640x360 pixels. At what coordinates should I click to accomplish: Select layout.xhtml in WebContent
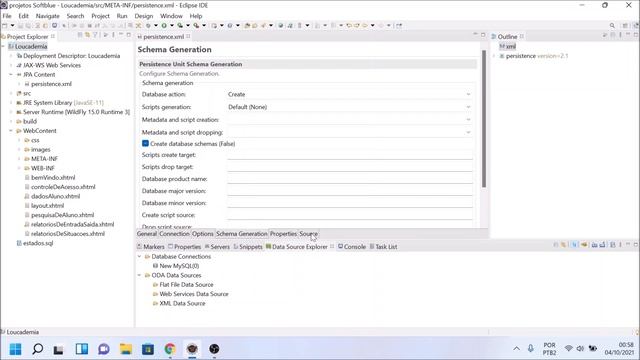click(x=44, y=206)
